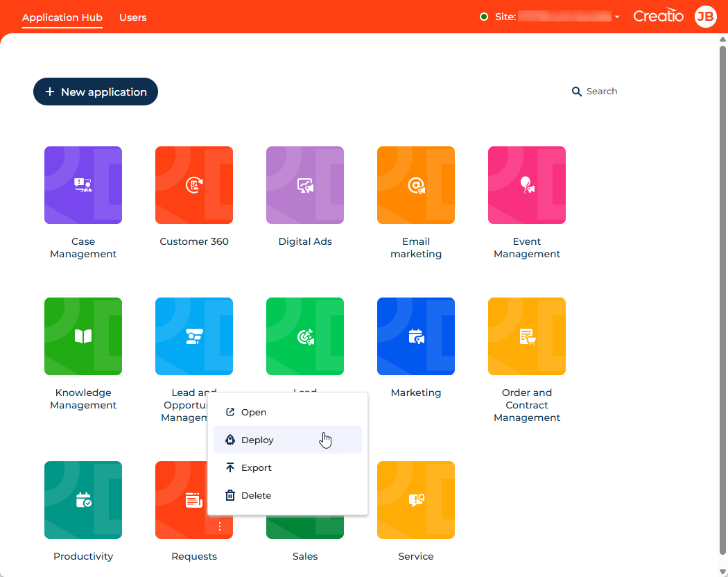
Task: Open the Requests app tile
Action: click(181, 500)
